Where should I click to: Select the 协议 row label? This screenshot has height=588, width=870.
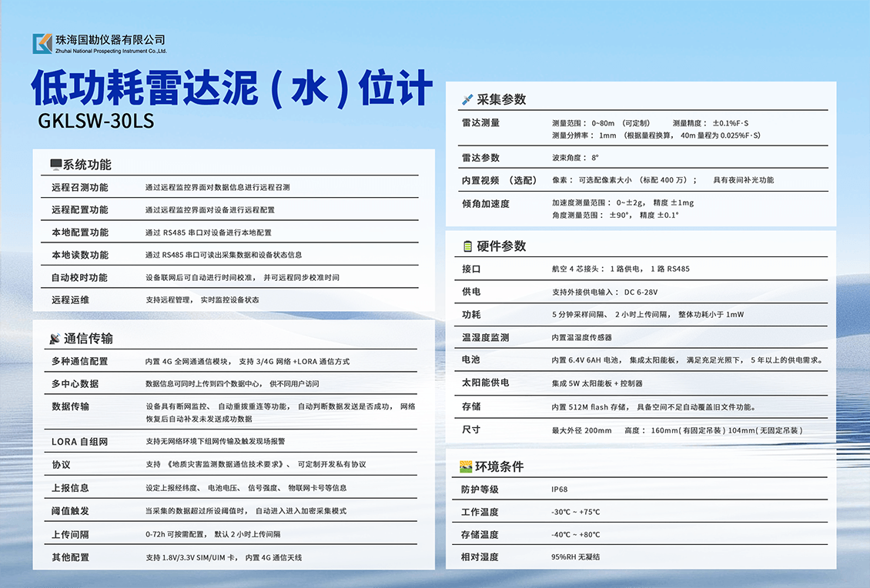coord(61,465)
